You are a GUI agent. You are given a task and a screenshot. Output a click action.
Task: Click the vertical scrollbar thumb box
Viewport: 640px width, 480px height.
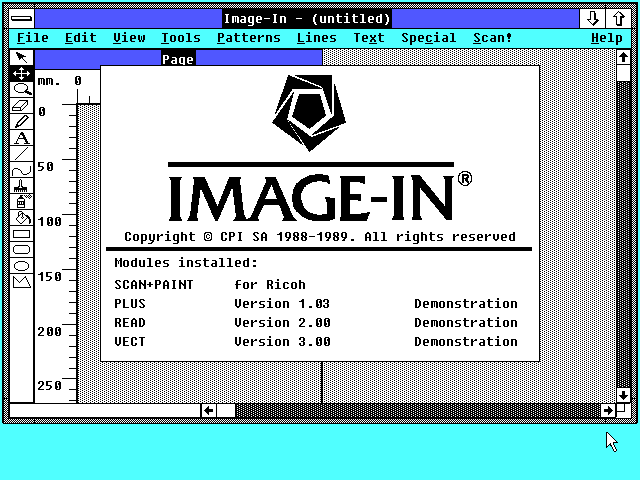point(623,73)
